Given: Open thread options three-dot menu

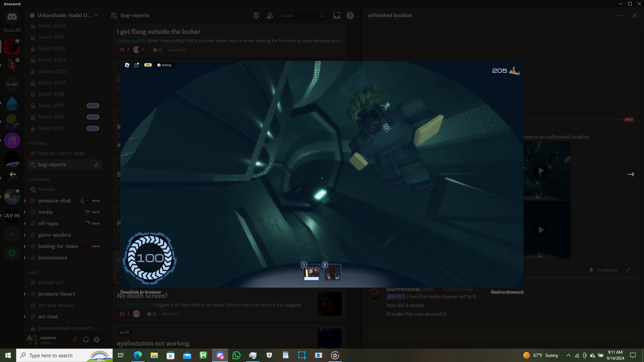Looking at the screenshot, I should tap(621, 15).
